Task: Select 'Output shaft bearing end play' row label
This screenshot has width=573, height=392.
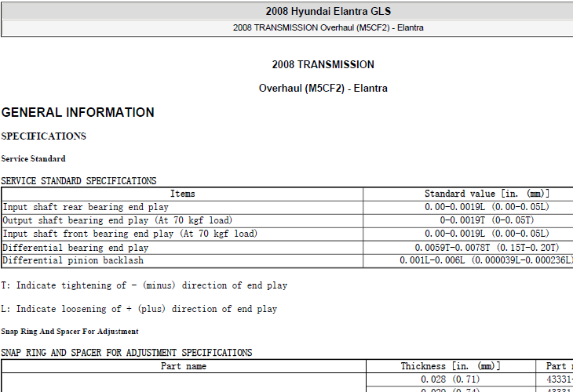Action: [x=117, y=220]
